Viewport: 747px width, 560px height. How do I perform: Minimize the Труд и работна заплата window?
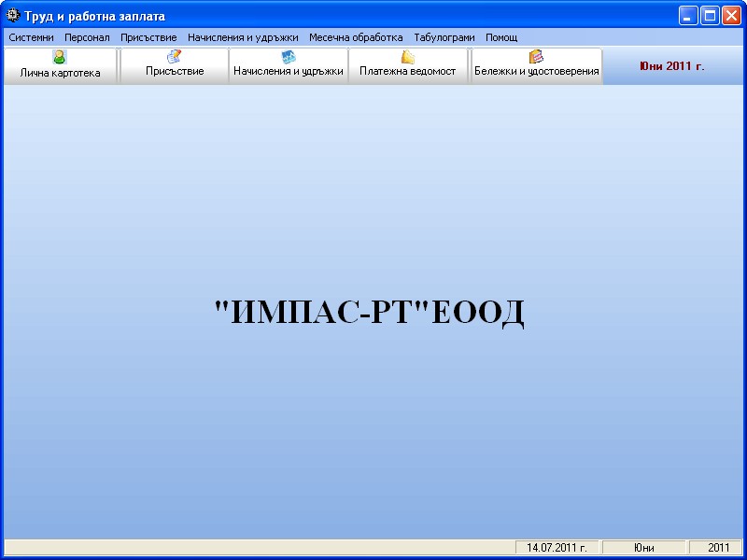click(687, 16)
